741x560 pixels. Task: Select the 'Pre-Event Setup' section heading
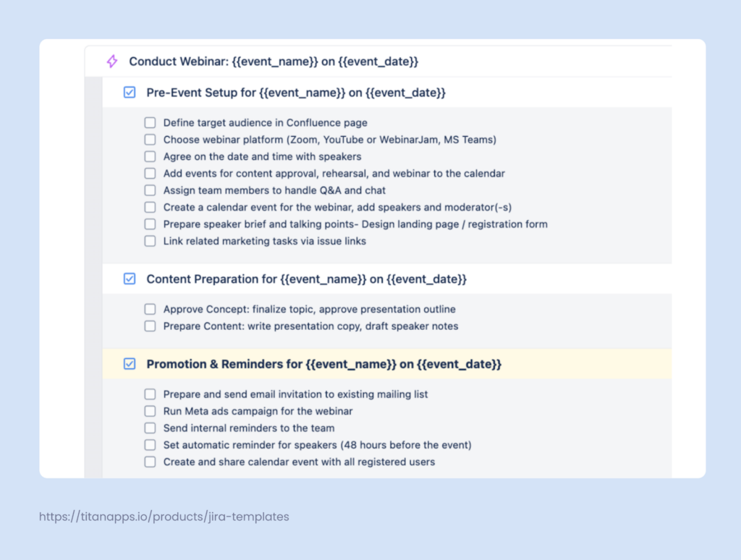tap(295, 93)
